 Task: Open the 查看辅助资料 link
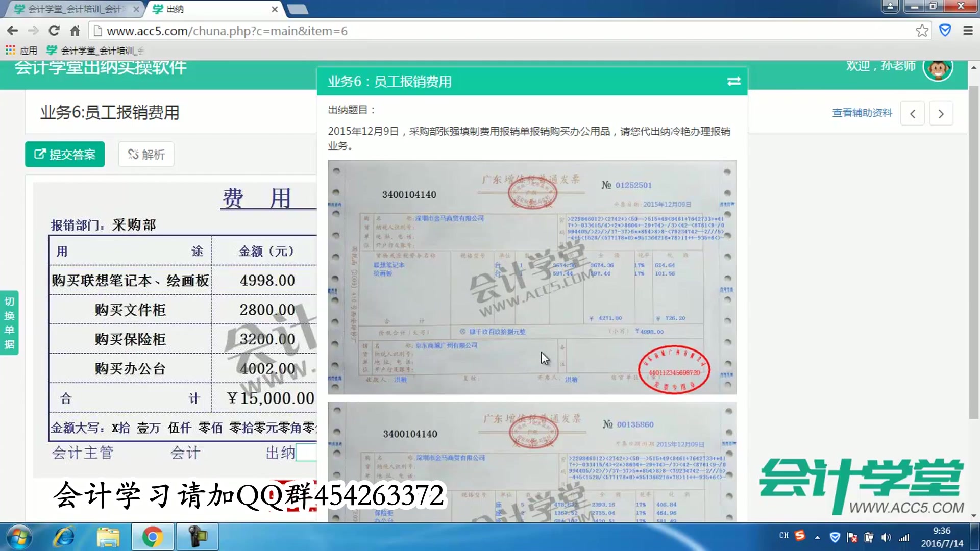(862, 113)
